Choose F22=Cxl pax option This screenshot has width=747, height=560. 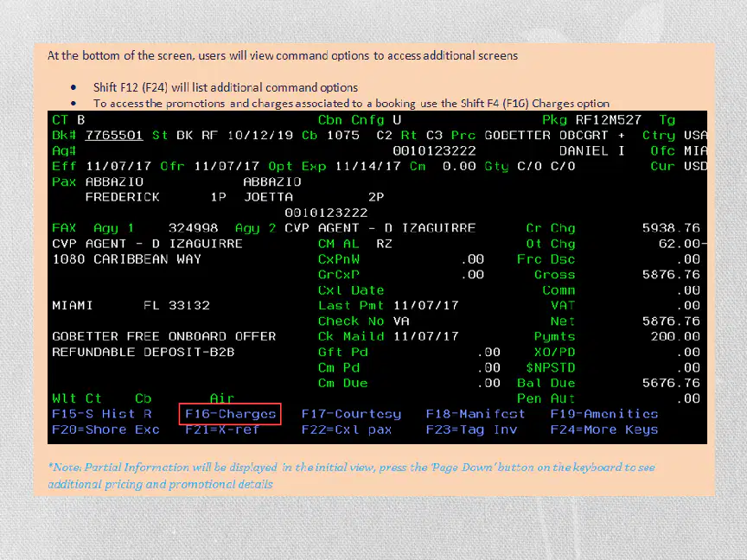pyautogui.click(x=347, y=430)
